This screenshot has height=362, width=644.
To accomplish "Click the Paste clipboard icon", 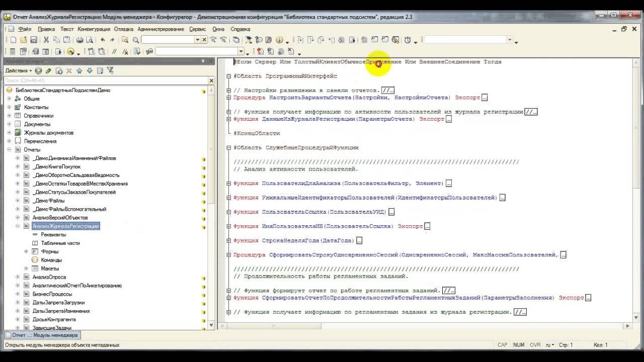I will (x=66, y=40).
